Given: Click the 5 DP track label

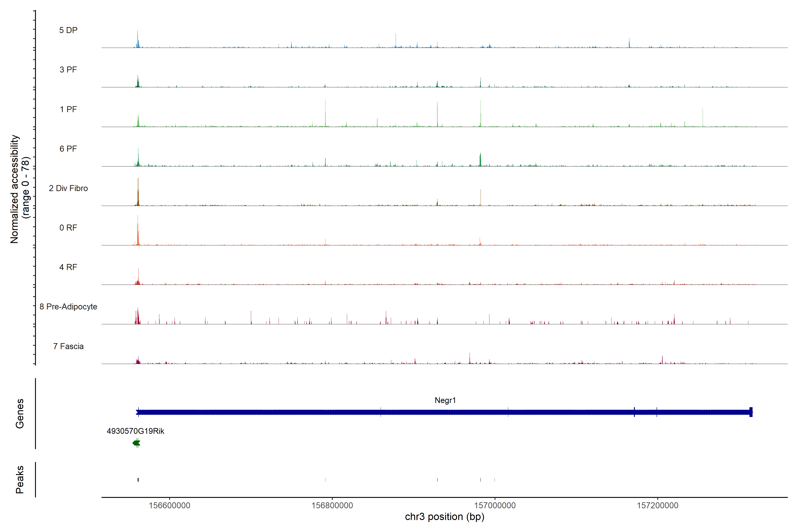Looking at the screenshot, I should click(x=68, y=30).
